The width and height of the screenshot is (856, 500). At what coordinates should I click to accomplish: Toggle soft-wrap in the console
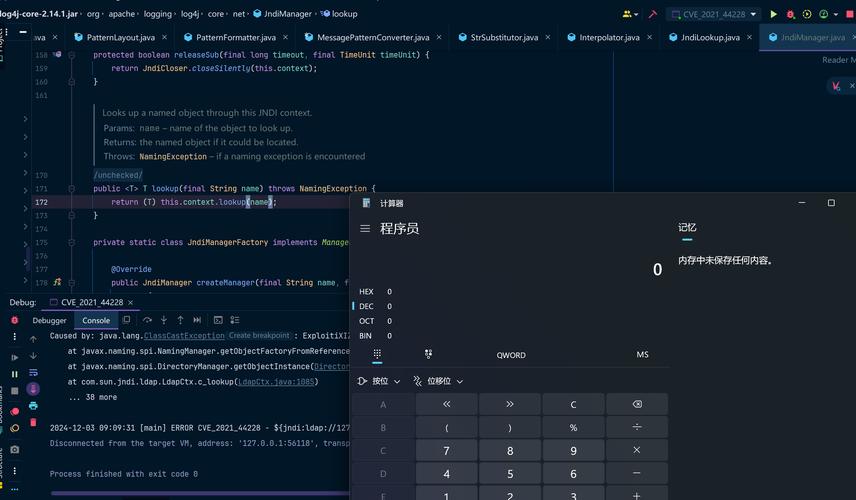pyautogui.click(x=33, y=372)
